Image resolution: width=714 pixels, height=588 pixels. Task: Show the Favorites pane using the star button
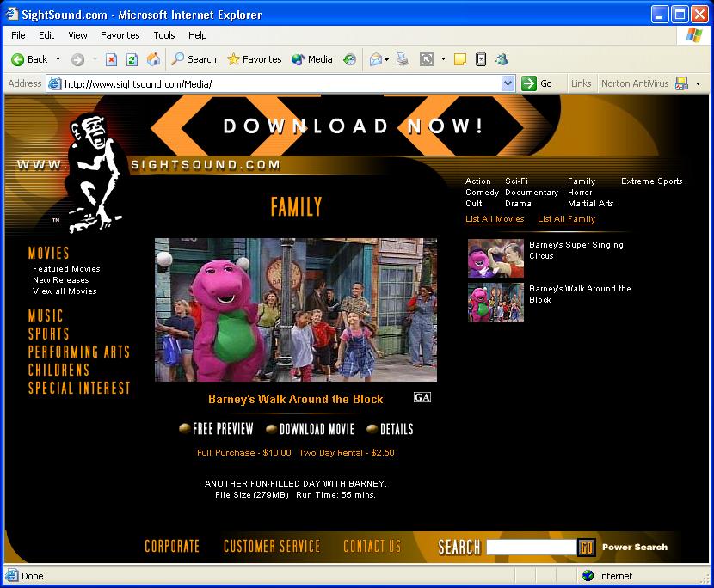[x=254, y=59]
